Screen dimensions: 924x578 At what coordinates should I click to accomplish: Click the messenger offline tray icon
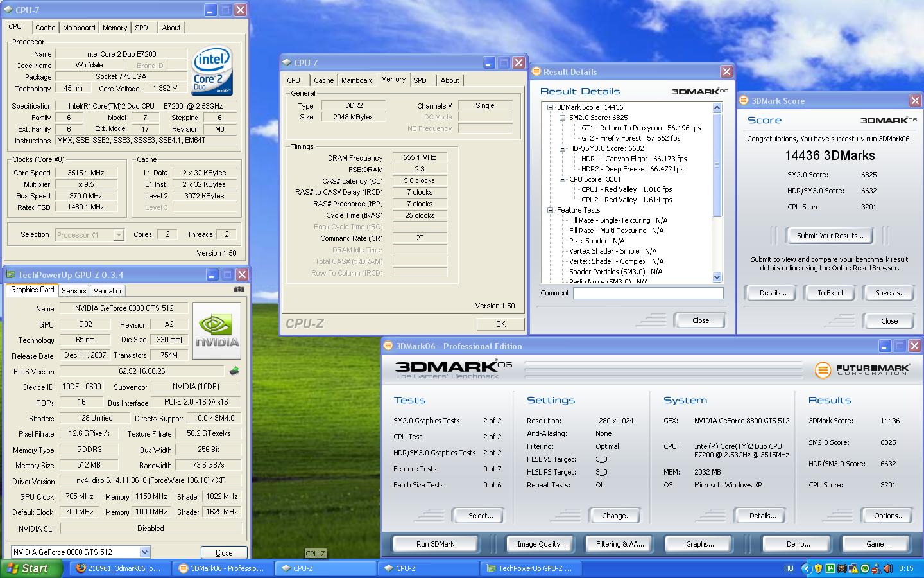pos(876,568)
